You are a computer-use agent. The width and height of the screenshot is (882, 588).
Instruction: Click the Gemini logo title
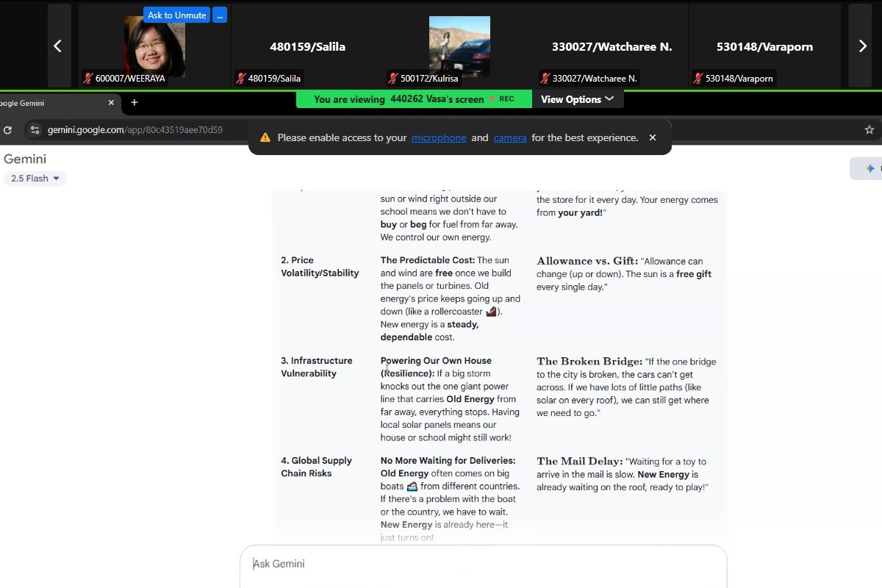tap(25, 159)
